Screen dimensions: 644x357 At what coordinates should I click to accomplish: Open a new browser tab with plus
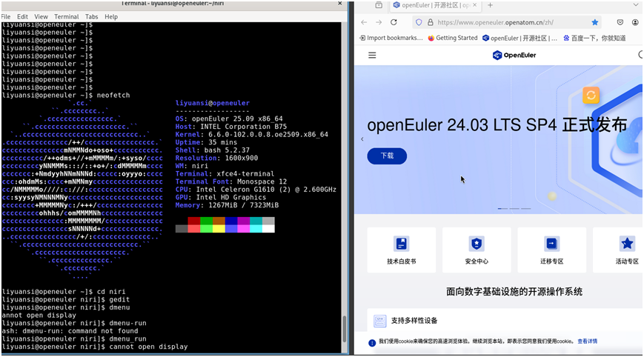[x=490, y=5]
